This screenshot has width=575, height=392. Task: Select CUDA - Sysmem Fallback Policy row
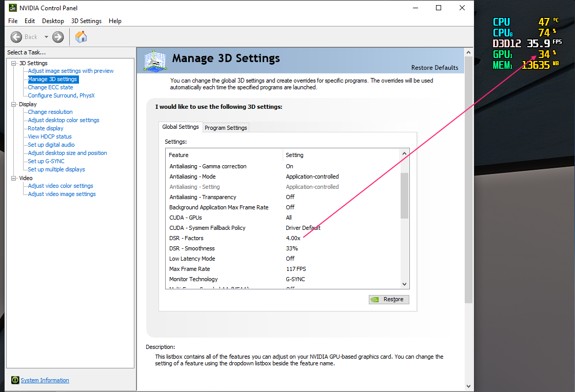point(283,228)
